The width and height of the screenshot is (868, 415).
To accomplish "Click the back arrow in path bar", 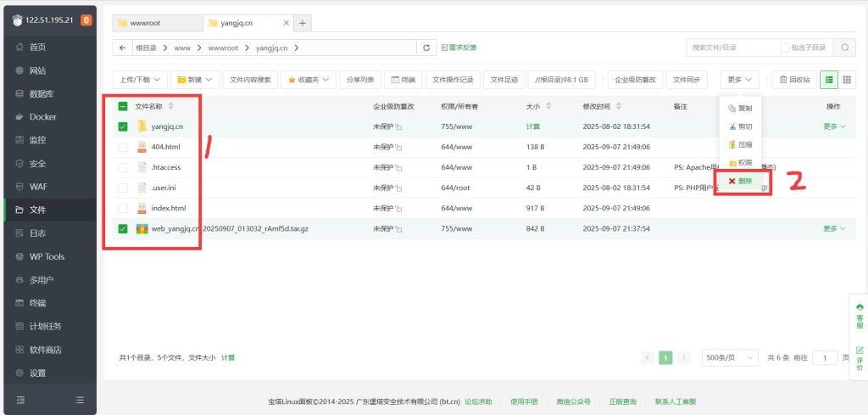I will (122, 48).
